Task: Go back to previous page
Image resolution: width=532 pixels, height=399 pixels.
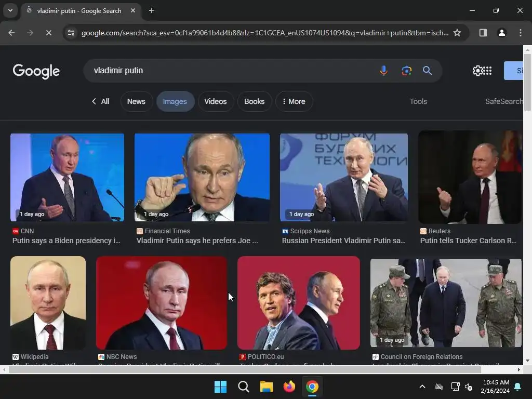Action: point(11,33)
